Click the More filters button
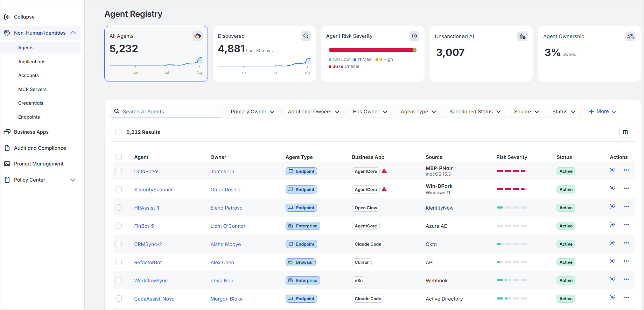Viewport: 644px width, 310px height. [602, 111]
